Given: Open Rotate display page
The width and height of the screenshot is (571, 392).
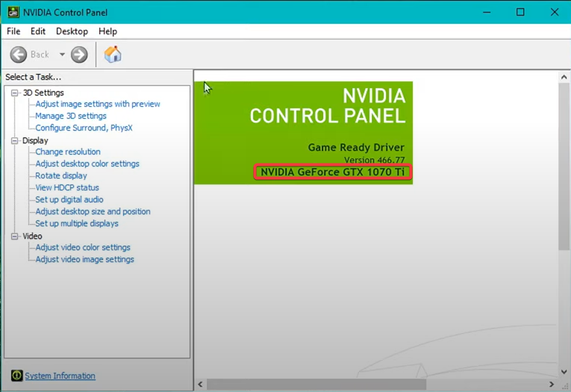Looking at the screenshot, I should pyautogui.click(x=61, y=175).
